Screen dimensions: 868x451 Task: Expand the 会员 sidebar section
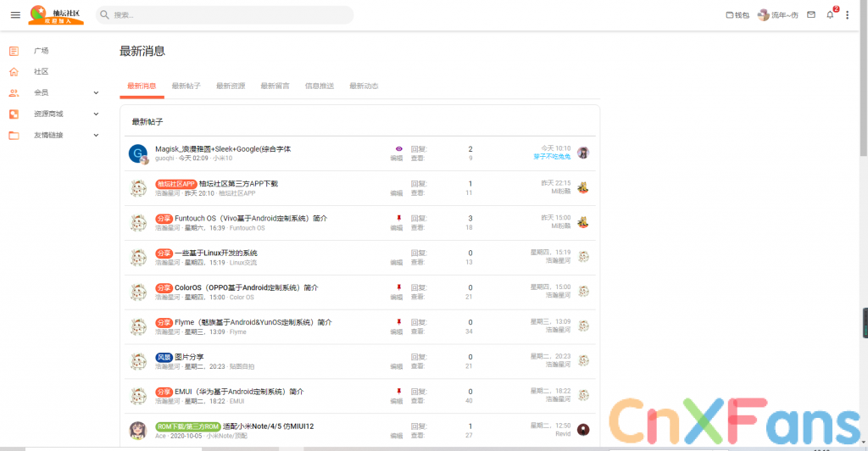pyautogui.click(x=96, y=92)
